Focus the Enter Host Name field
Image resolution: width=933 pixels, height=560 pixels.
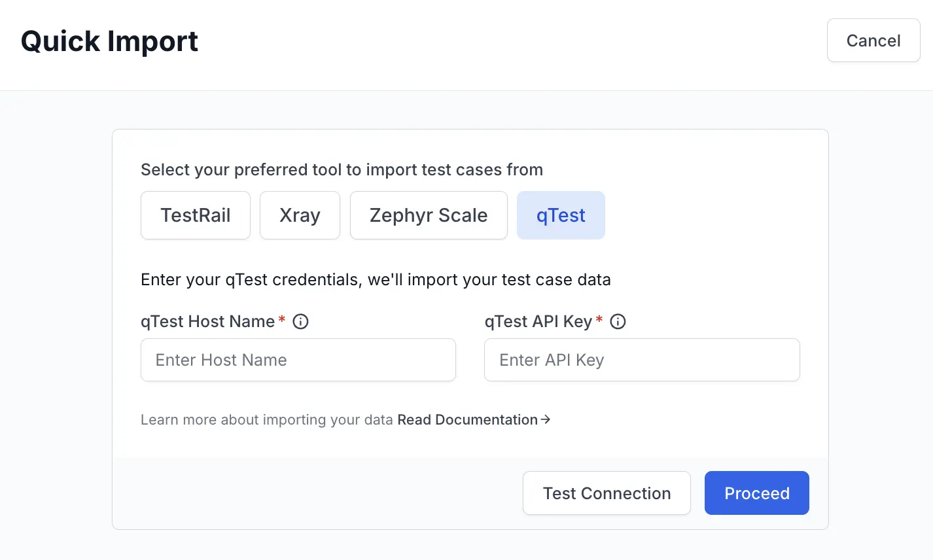(x=298, y=360)
